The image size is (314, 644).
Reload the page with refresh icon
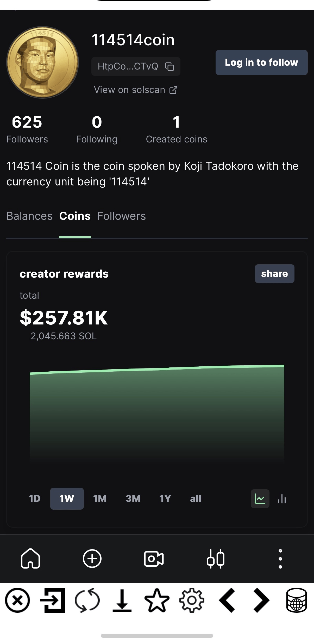point(87,600)
